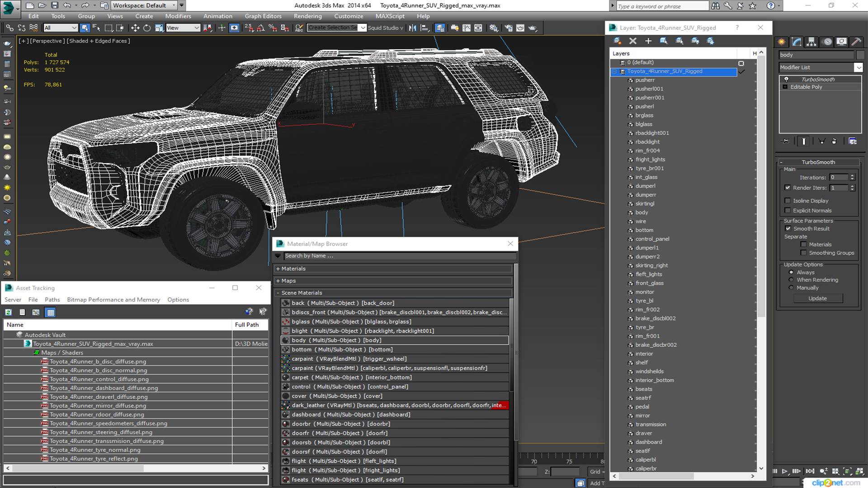The height and width of the screenshot is (488, 868).
Task: Click the Search by Name field in browser
Action: coord(400,256)
